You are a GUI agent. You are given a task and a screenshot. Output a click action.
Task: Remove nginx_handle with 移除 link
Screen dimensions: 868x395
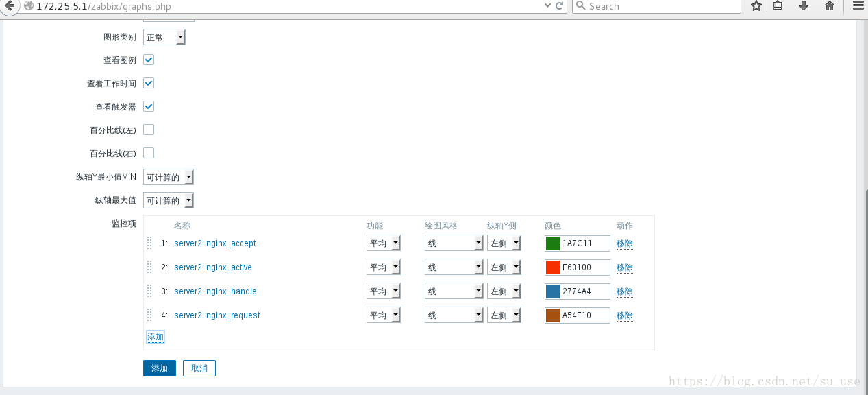[625, 291]
